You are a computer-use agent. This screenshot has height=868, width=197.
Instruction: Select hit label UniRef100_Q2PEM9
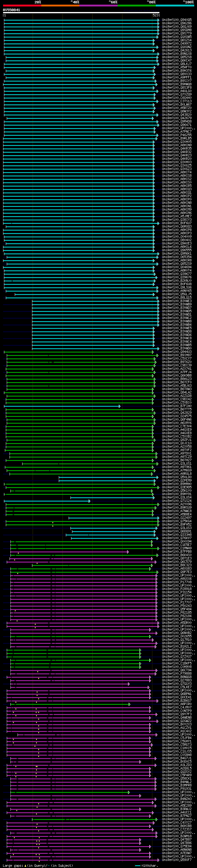click(177, 481)
